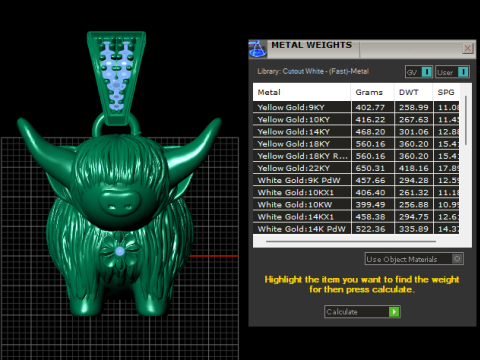The image size is (480, 360).
Task: Sort by the Metal column header
Action: click(301, 92)
